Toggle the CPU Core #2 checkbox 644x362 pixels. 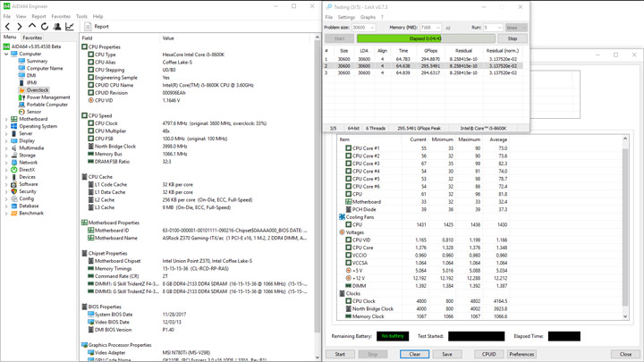click(348, 156)
